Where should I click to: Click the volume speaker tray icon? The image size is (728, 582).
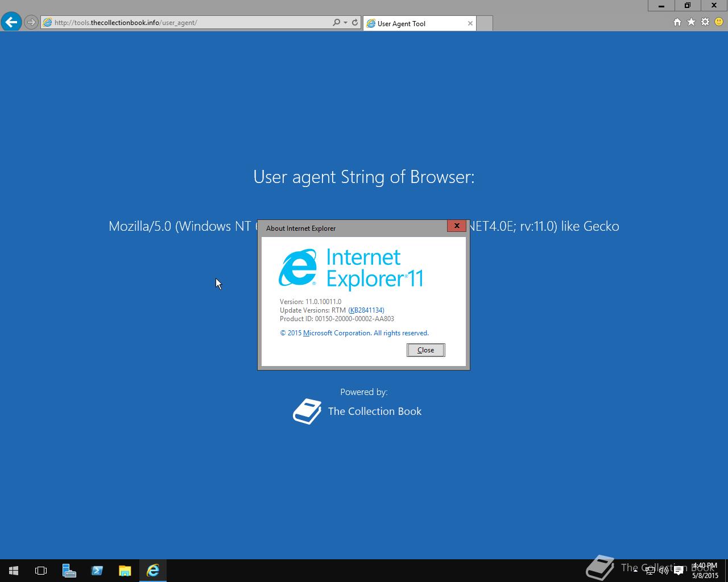pos(664,571)
